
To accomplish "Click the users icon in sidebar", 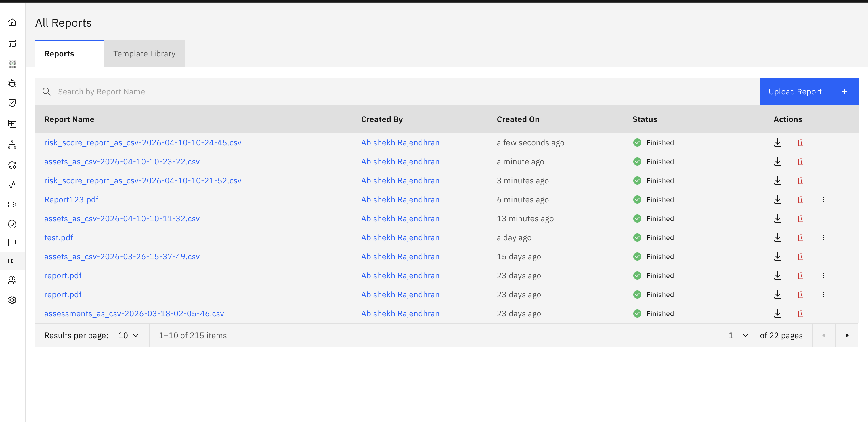I will [12, 280].
